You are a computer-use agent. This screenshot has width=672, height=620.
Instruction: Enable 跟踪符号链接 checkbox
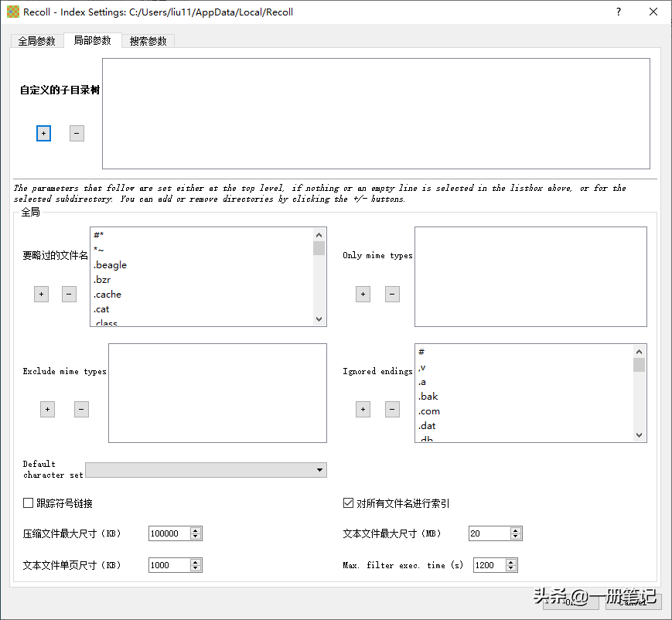[29, 503]
